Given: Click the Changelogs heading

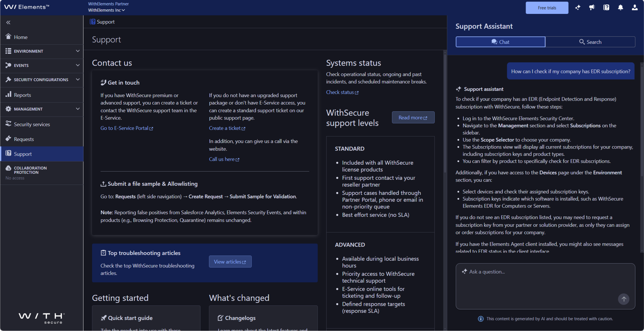Looking at the screenshot, I should pyautogui.click(x=240, y=318).
